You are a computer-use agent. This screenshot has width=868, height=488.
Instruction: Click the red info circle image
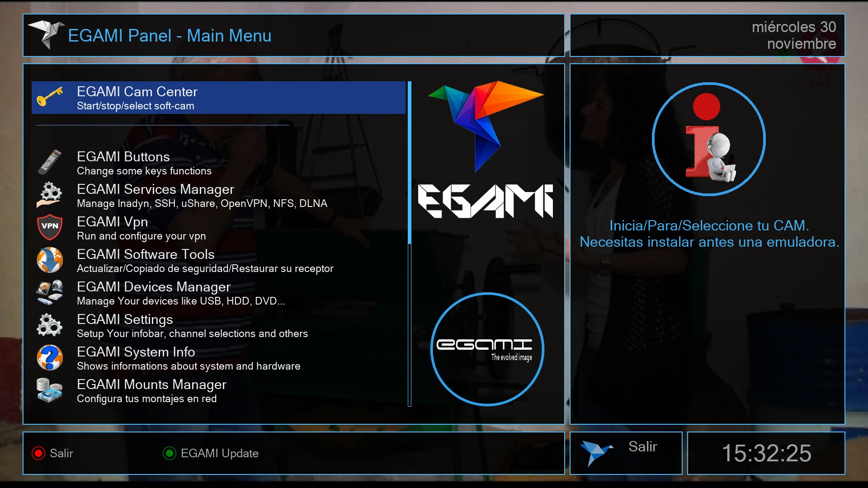708,139
